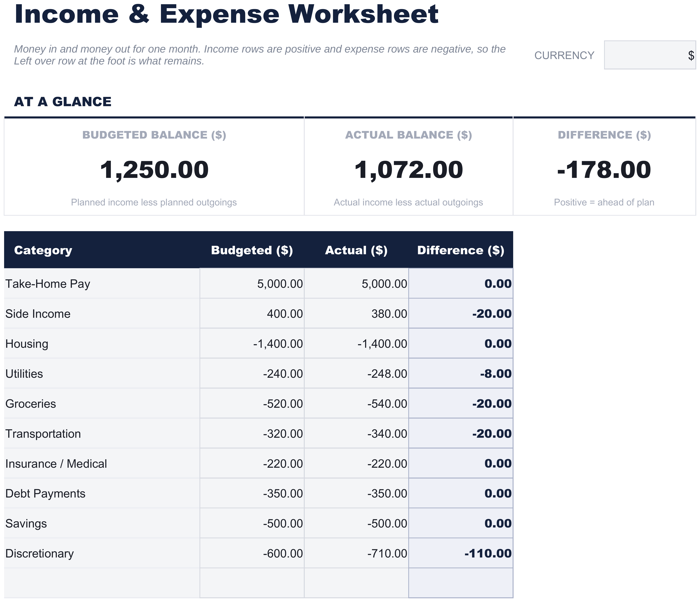
Task: Select the Discretionary category cell
Action: click(x=102, y=553)
